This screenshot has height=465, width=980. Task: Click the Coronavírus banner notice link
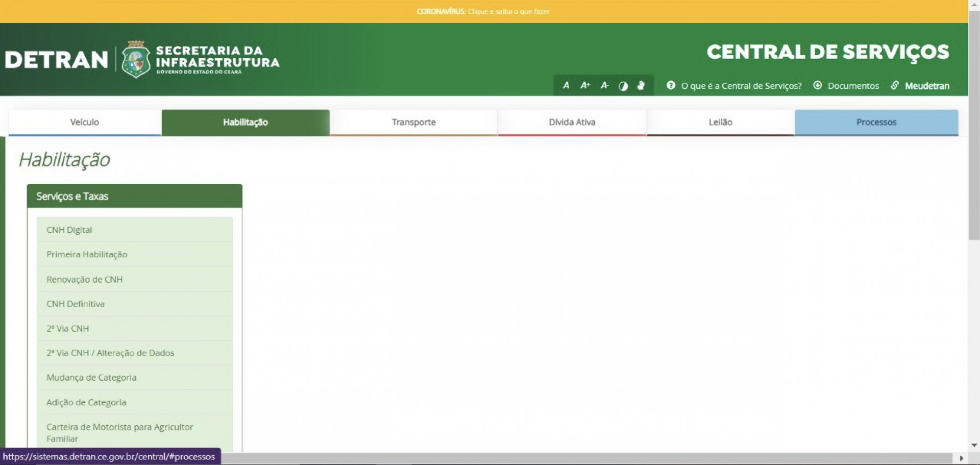tap(483, 11)
